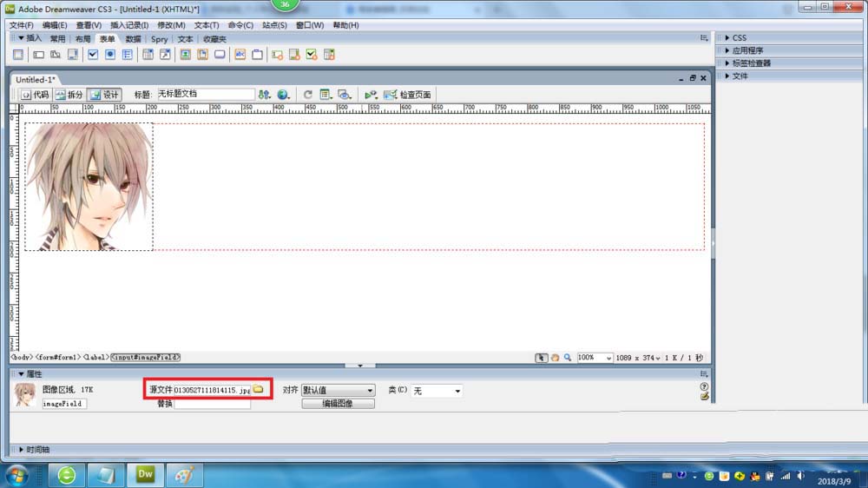This screenshot has height=488, width=868.
Task: Switch to Design view (设计)
Action: tap(105, 95)
